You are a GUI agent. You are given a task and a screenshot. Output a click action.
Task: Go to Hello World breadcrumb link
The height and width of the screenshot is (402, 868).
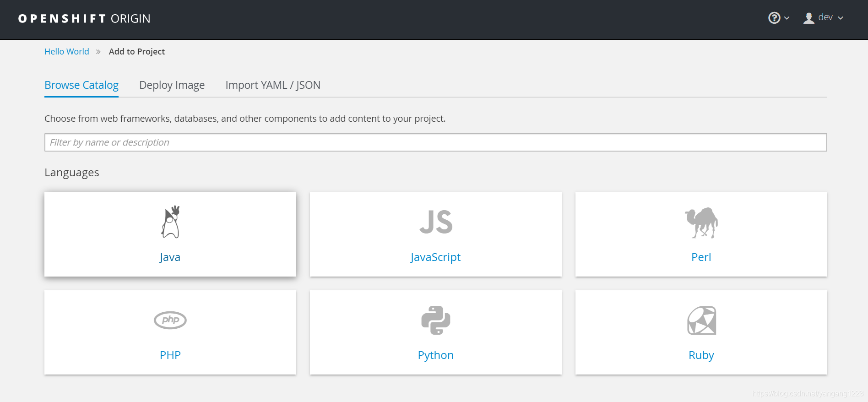(67, 52)
